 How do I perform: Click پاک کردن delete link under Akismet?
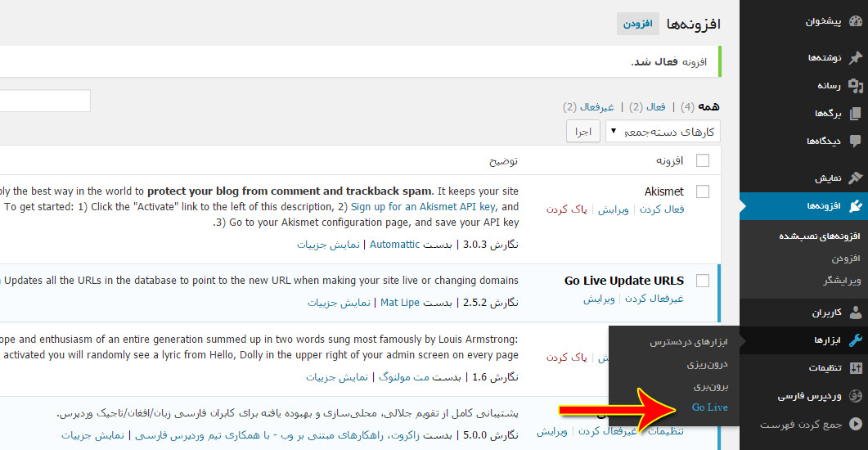click(566, 209)
